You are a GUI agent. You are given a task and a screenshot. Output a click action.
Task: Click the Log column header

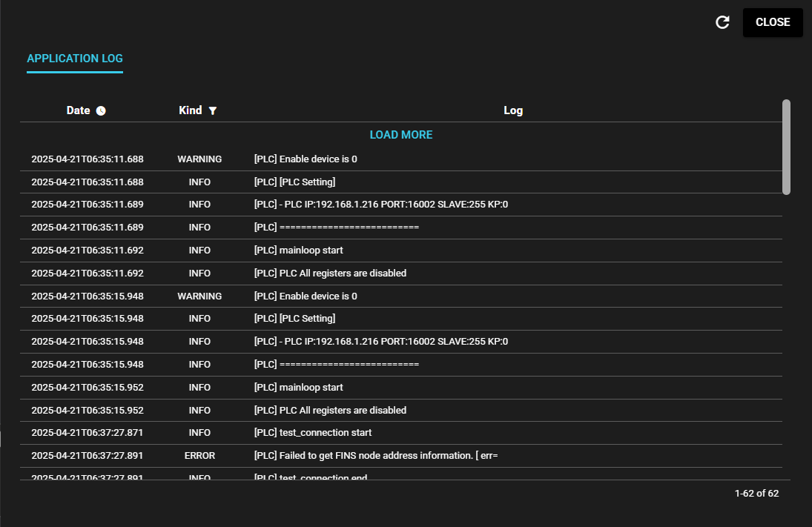(512, 110)
